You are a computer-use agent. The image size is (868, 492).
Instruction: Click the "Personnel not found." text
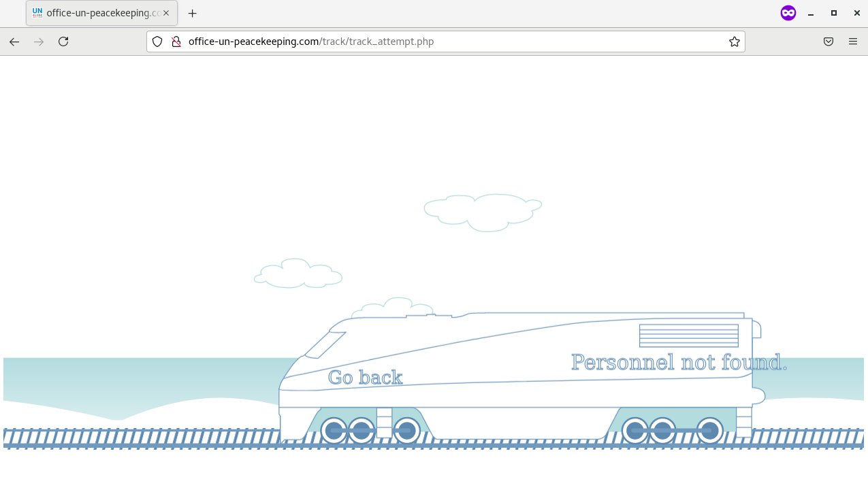[679, 362]
